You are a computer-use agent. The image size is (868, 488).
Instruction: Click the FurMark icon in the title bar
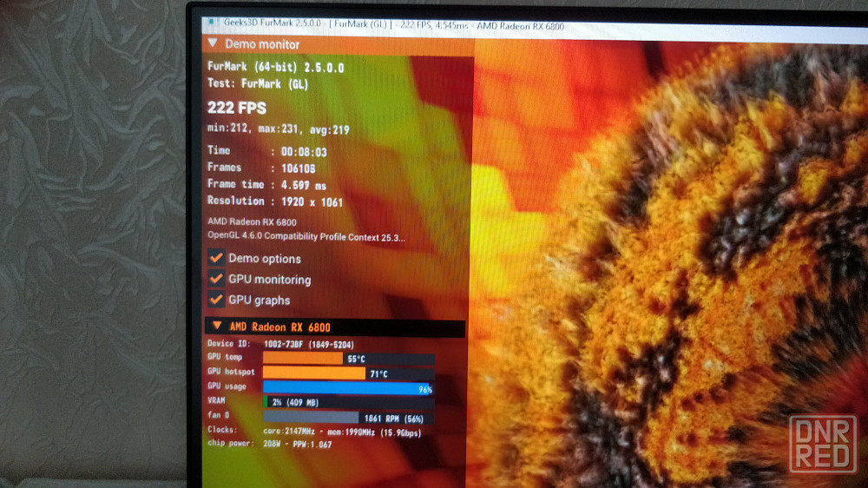pyautogui.click(x=213, y=23)
